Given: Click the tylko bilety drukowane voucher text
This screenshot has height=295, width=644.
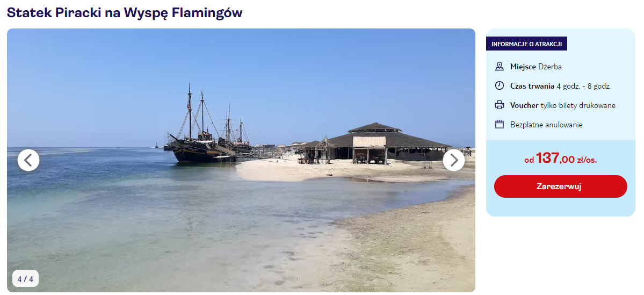Looking at the screenshot, I should point(578,106).
